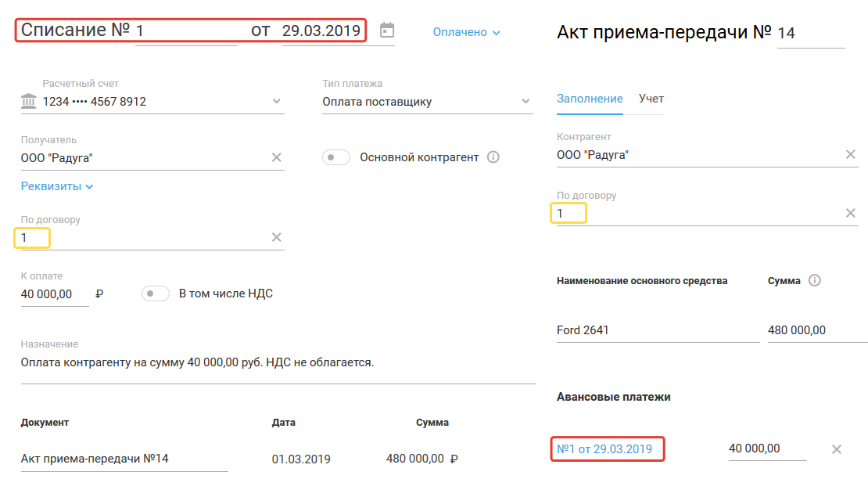Click the bank account icon
This screenshot has width=868, height=479.
pos(29,102)
